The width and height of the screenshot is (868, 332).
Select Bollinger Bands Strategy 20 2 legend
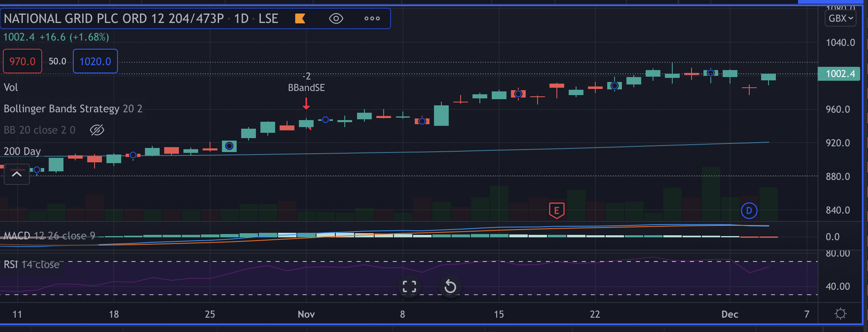73,109
